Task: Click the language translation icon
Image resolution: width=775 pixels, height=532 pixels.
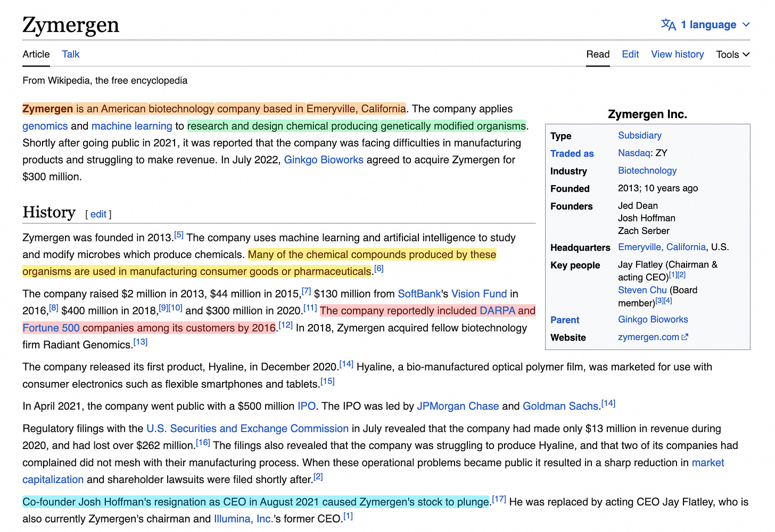Action: click(668, 24)
